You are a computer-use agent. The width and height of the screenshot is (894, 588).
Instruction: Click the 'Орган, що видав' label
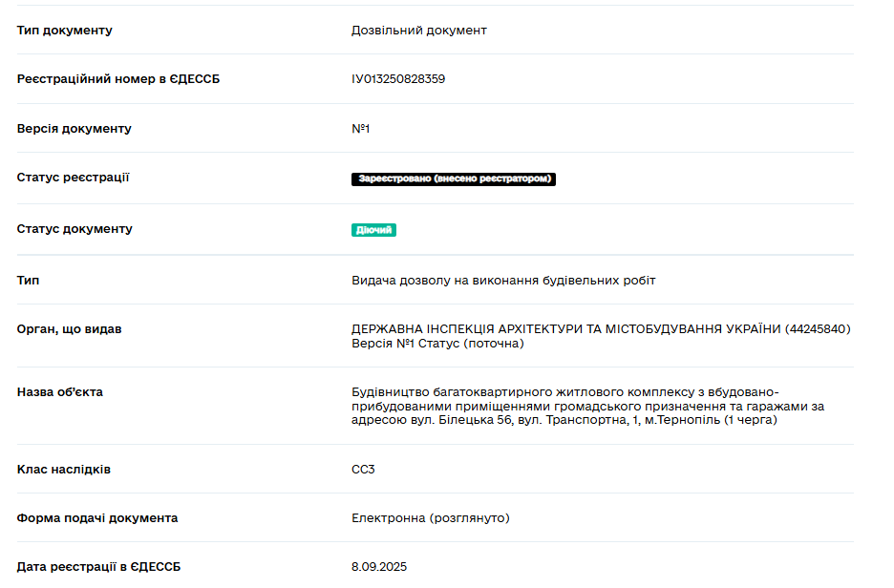pyautogui.click(x=69, y=329)
